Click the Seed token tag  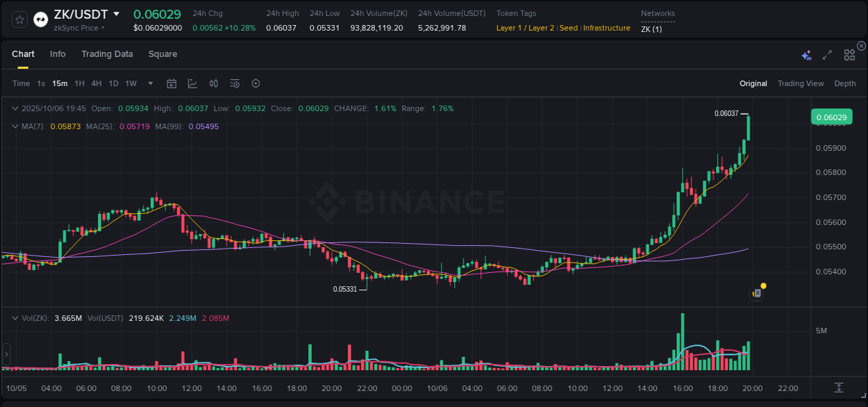(x=568, y=28)
